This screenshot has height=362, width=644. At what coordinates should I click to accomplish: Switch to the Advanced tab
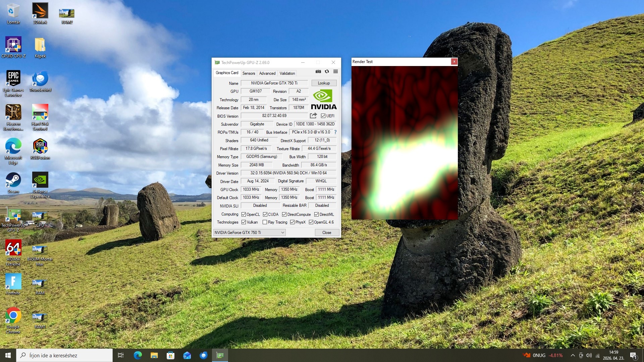click(267, 73)
